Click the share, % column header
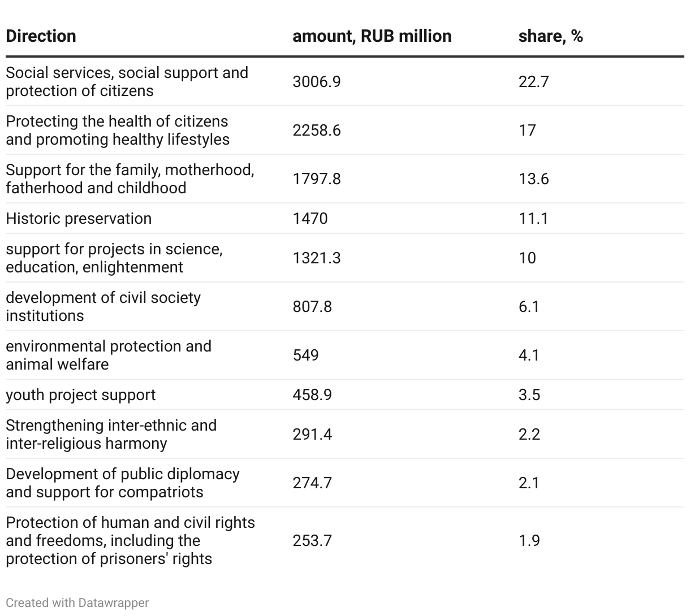 pos(550,36)
